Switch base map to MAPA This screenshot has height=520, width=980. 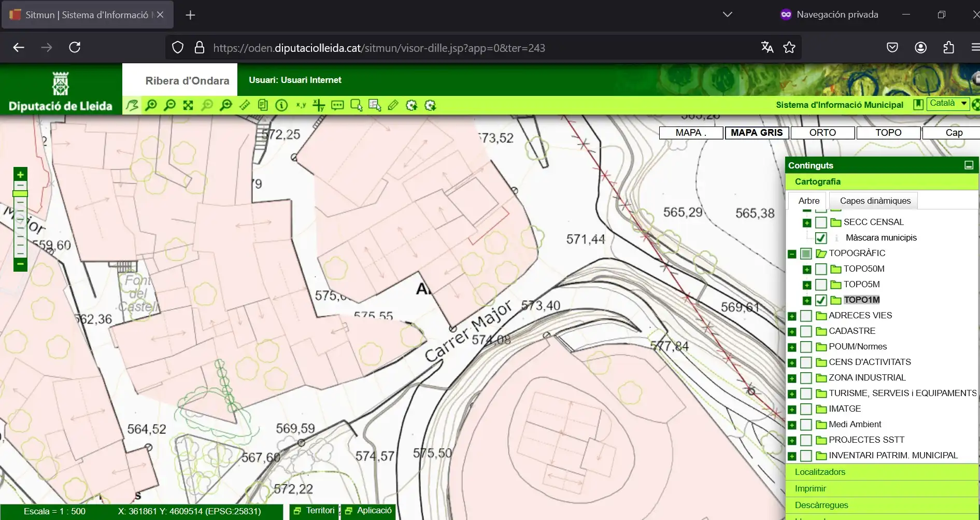(x=691, y=133)
